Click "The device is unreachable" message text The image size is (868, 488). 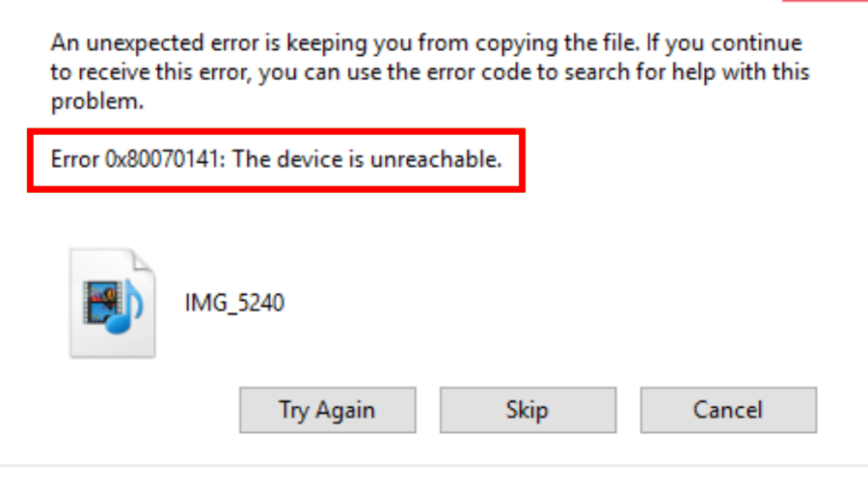pos(368,160)
